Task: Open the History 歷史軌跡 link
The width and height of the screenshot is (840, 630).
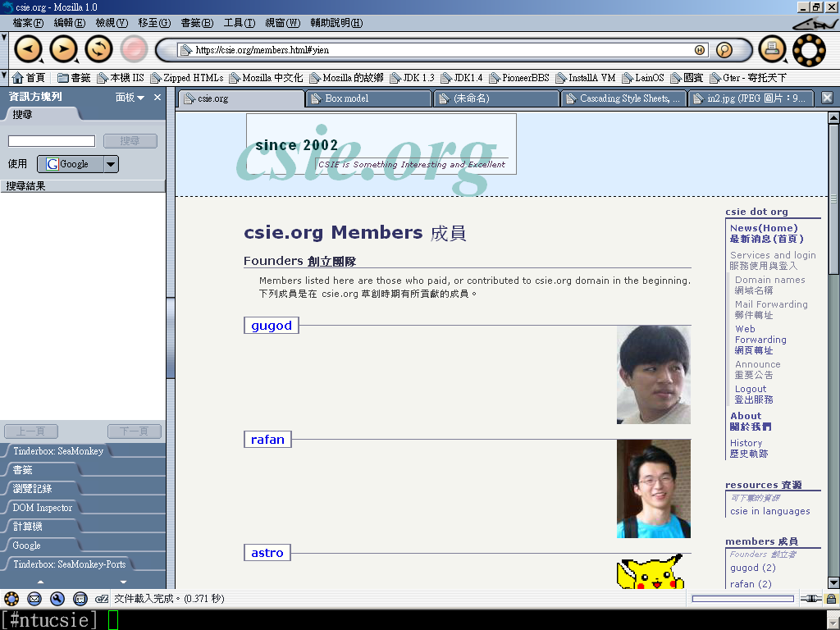Action: pos(749,449)
